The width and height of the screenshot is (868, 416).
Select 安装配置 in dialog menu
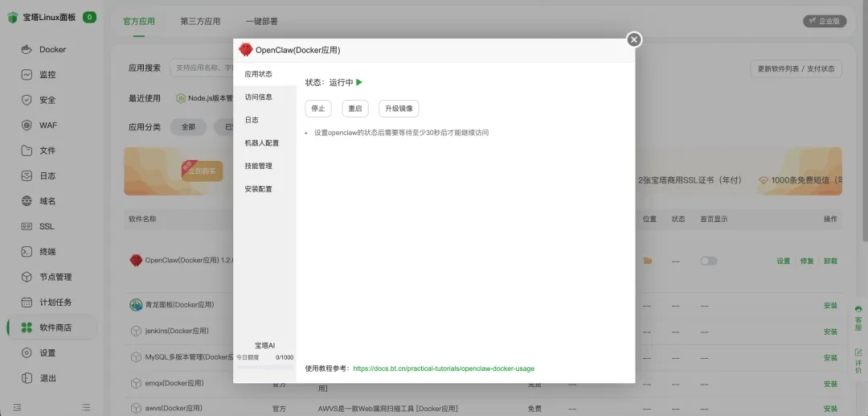click(x=264, y=189)
